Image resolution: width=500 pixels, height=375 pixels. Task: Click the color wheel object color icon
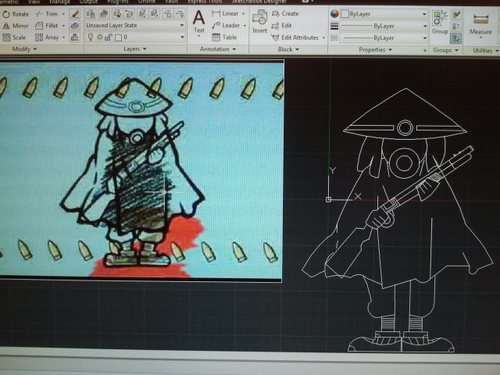[334, 14]
